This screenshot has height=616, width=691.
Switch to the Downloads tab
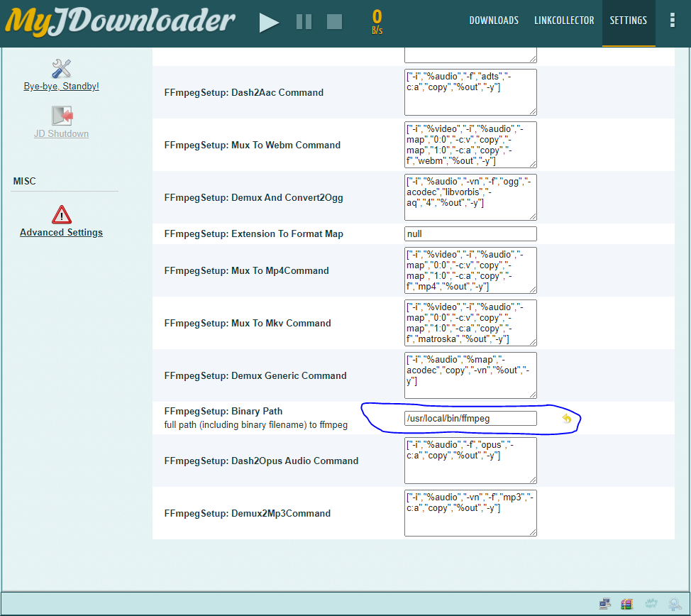pyautogui.click(x=494, y=21)
